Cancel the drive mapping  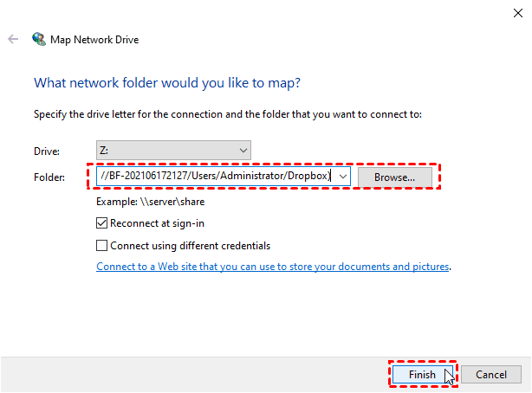click(x=490, y=374)
